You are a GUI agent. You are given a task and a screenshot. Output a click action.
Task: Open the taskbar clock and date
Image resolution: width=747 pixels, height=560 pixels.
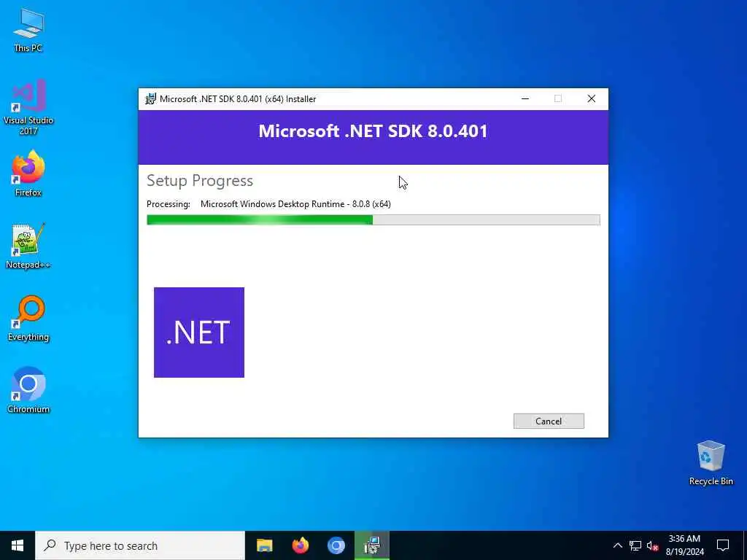point(684,545)
